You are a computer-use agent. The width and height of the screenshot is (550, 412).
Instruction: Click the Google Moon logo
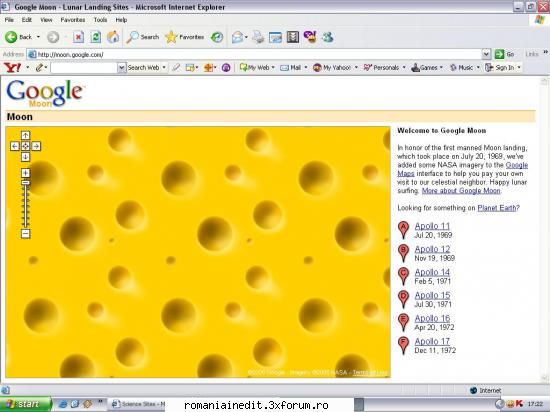(x=45, y=93)
